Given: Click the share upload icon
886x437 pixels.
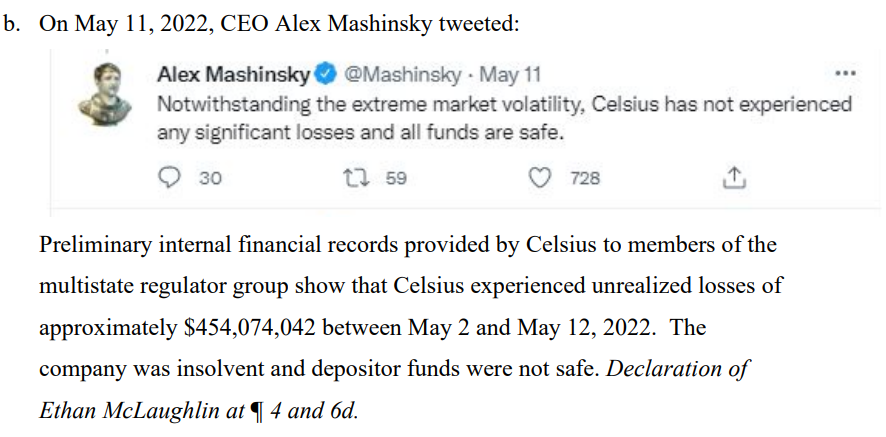Looking at the screenshot, I should 734,178.
